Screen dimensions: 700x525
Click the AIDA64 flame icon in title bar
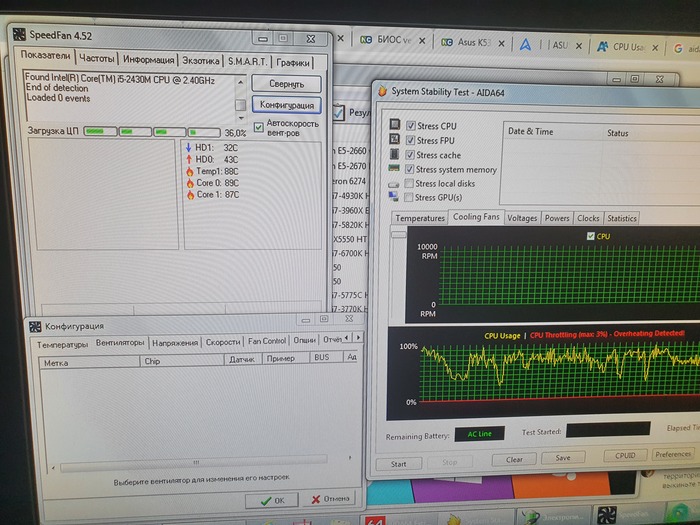381,91
